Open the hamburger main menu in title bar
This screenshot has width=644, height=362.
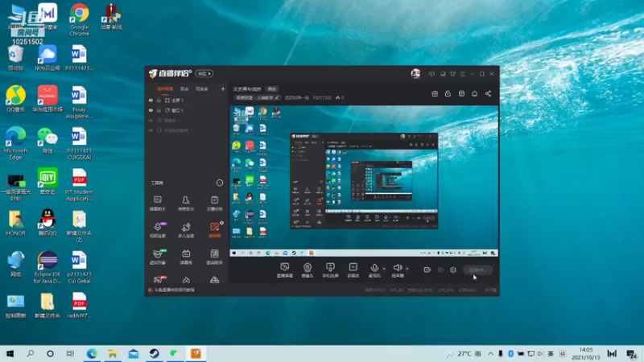tap(462, 74)
